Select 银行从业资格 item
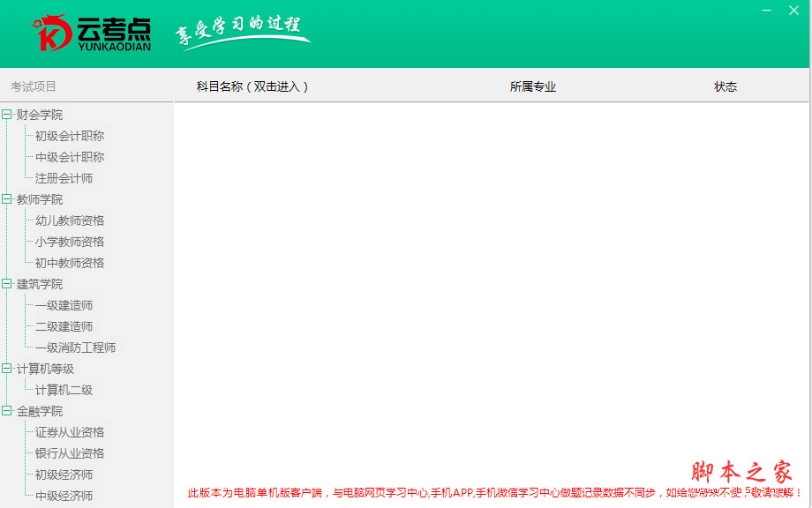This screenshot has width=812, height=508. [x=70, y=453]
